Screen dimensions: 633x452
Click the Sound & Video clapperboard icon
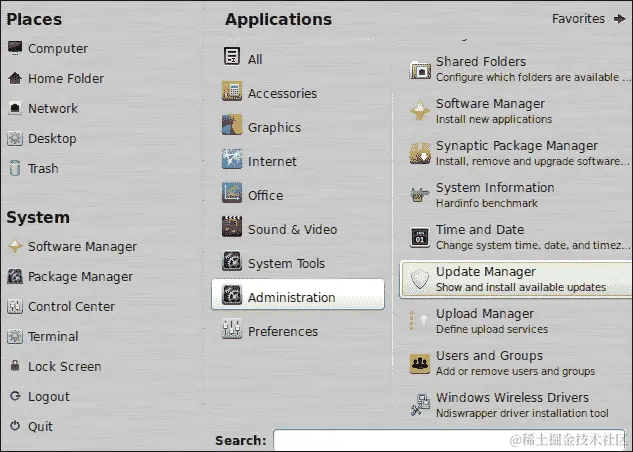[x=232, y=227]
